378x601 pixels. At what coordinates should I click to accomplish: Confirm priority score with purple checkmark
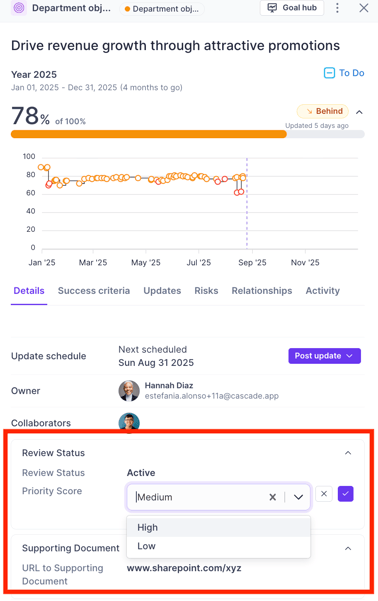(x=345, y=494)
